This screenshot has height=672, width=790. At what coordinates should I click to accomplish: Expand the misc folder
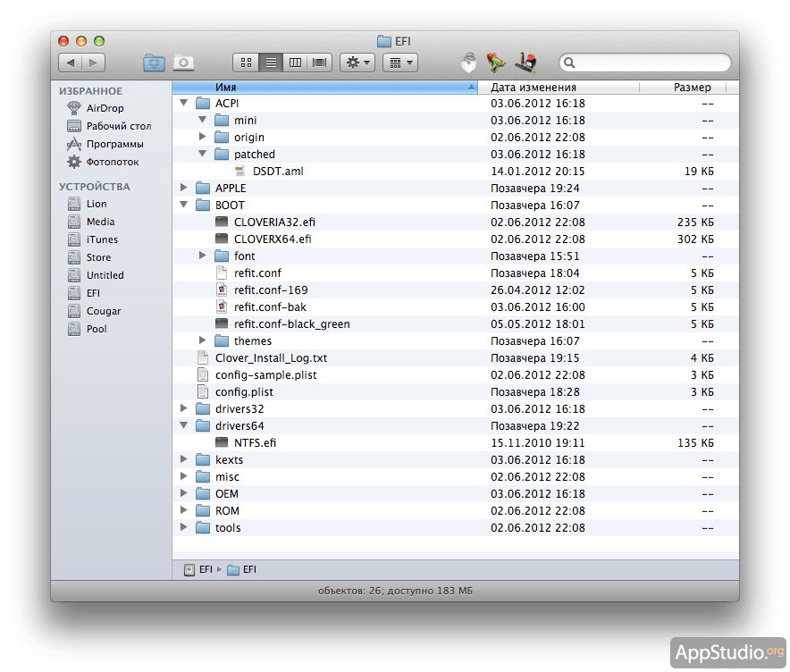184,476
